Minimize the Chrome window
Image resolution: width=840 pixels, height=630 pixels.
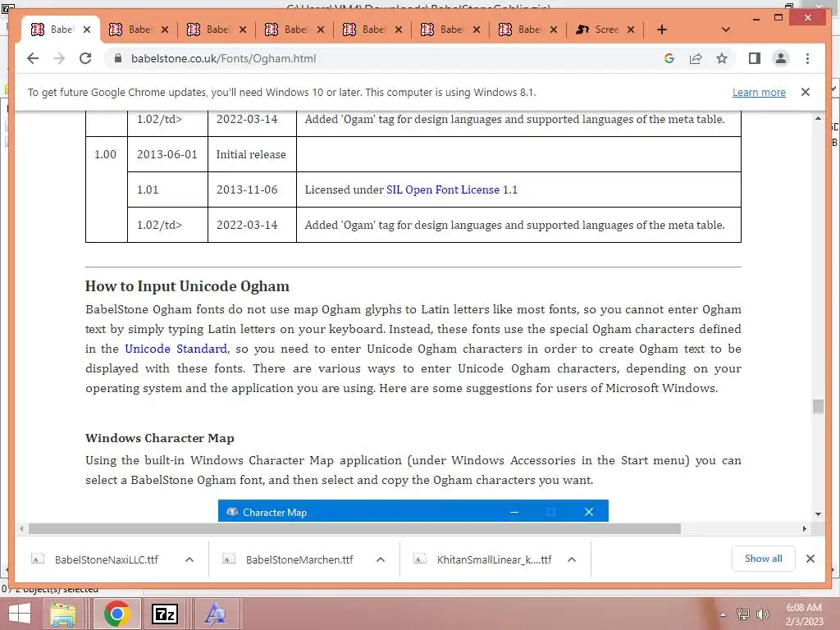tap(756, 18)
